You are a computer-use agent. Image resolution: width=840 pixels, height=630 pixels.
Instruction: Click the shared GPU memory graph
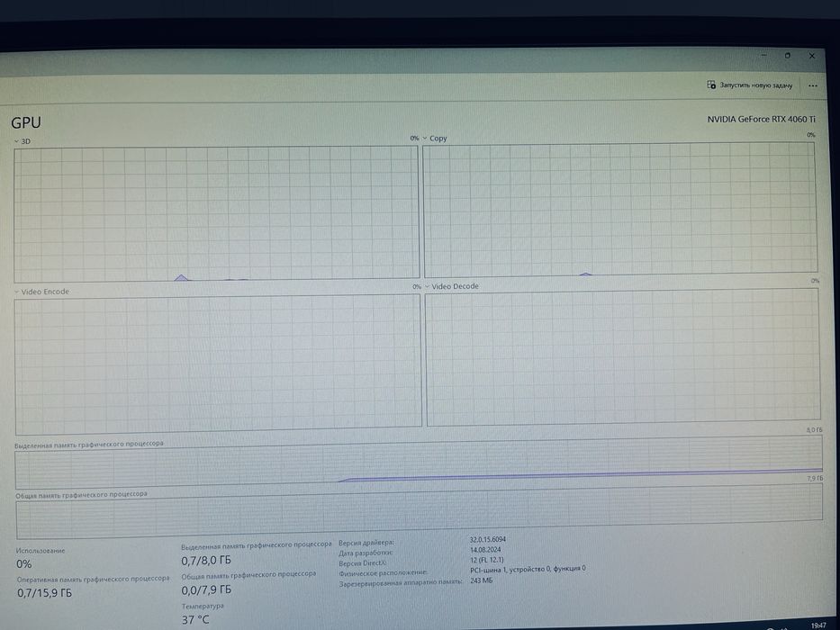419,511
